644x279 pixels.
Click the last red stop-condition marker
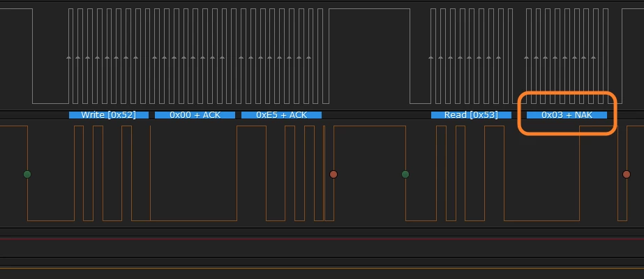tap(627, 174)
